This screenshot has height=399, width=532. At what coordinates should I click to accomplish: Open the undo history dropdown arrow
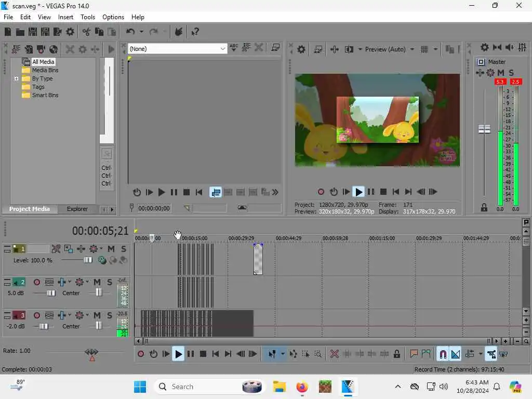141,32
